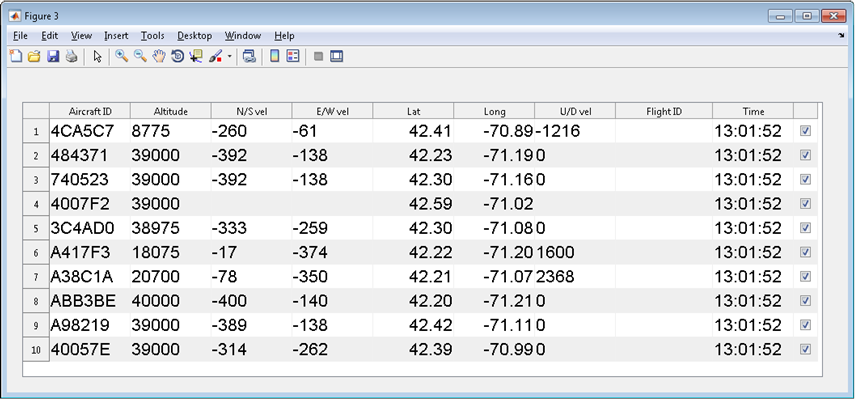Screen dimensions: 855x399
Task: Select the Long cell -70.99
Action: tap(495, 349)
